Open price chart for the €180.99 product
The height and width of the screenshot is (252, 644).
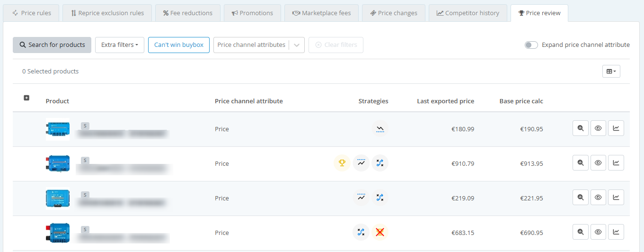click(616, 128)
